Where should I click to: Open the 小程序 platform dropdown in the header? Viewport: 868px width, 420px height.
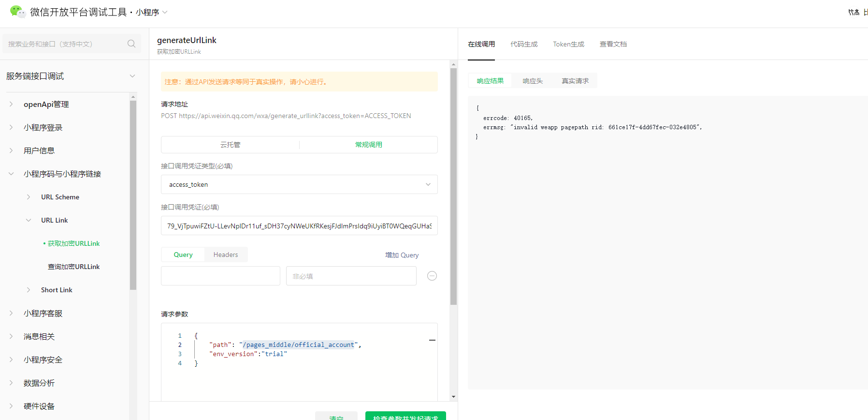point(152,12)
